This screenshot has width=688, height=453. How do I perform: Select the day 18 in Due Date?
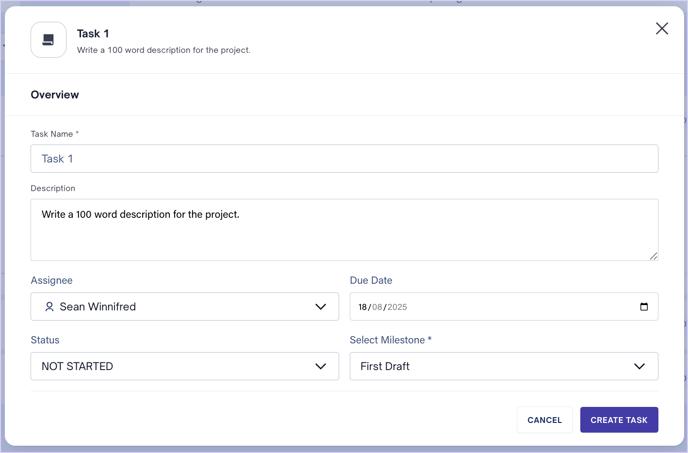(362, 307)
